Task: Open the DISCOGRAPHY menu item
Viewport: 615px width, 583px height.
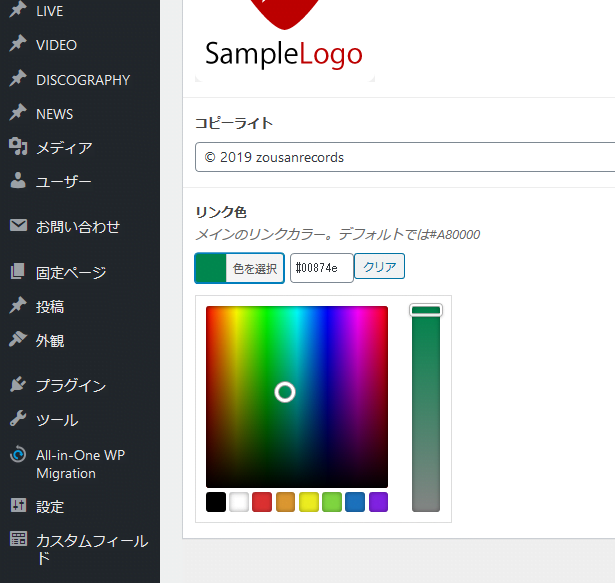Action: [x=82, y=80]
